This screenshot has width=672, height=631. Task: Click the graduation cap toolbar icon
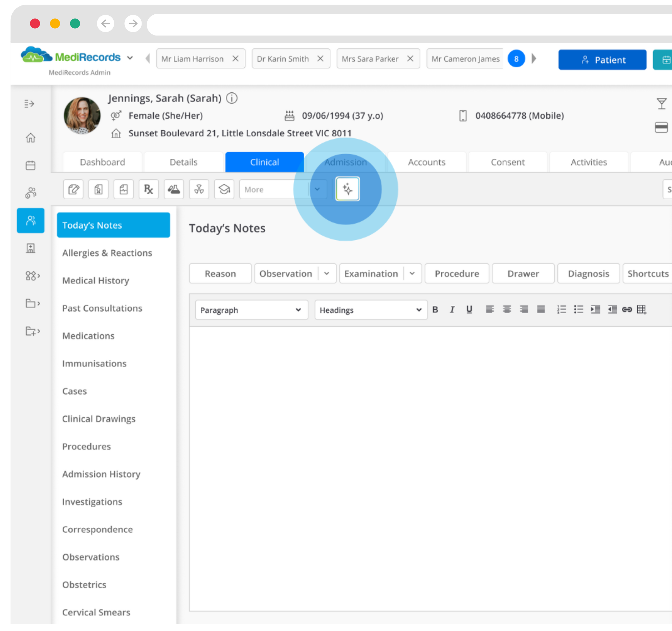pos(224,189)
